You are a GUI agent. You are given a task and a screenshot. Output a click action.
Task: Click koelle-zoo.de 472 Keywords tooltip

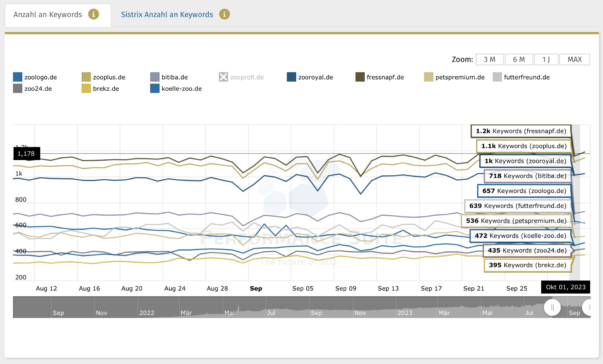pyautogui.click(x=520, y=236)
